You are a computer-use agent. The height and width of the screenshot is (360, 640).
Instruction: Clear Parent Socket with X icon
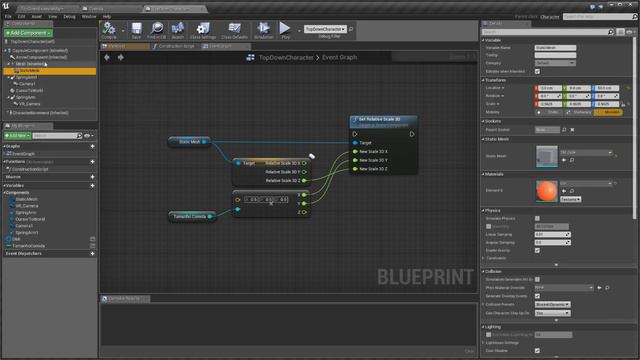point(572,130)
